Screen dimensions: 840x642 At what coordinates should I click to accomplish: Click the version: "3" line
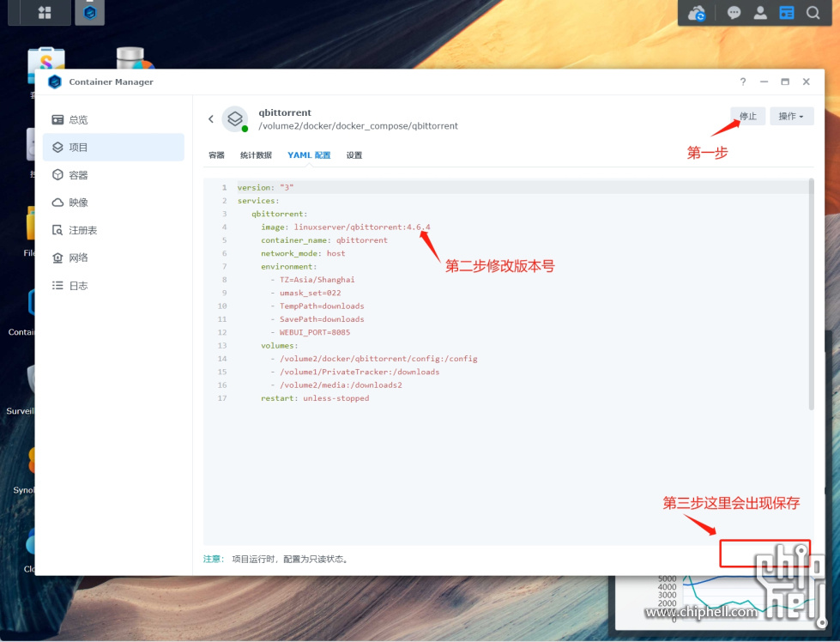(266, 188)
